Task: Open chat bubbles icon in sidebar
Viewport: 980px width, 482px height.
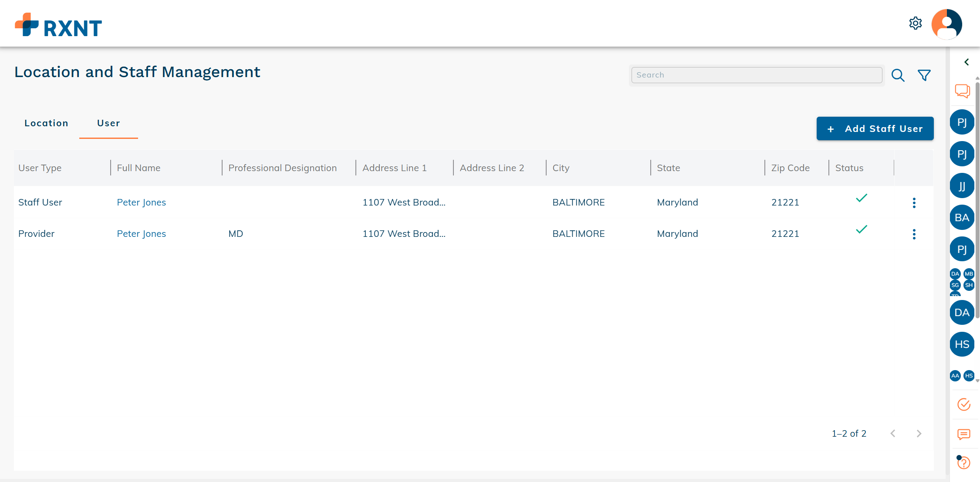Action: click(962, 91)
